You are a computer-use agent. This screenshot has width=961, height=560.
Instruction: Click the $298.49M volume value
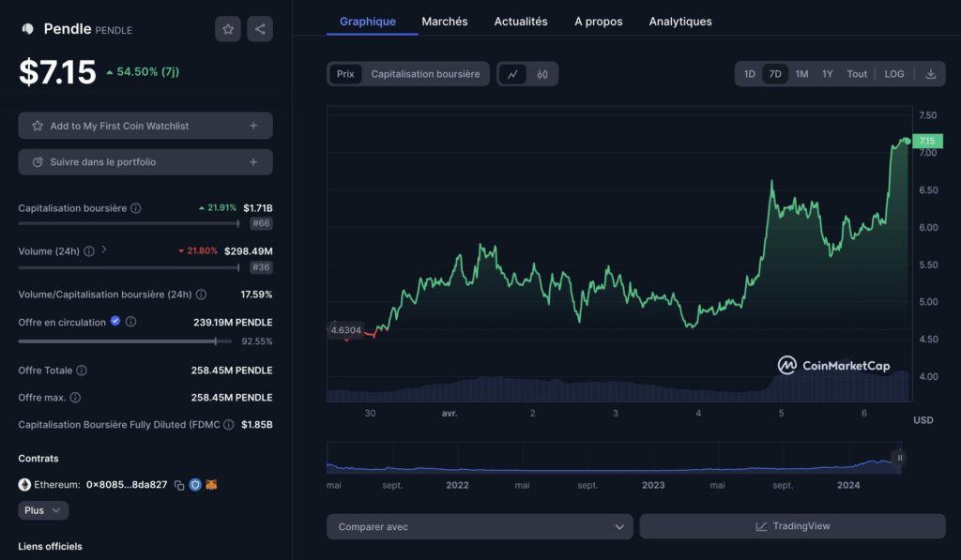(248, 251)
